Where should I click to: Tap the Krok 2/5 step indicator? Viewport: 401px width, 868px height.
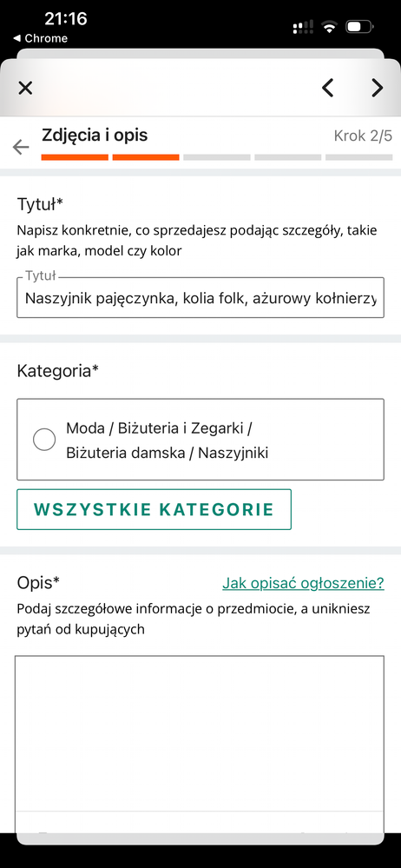(x=363, y=136)
